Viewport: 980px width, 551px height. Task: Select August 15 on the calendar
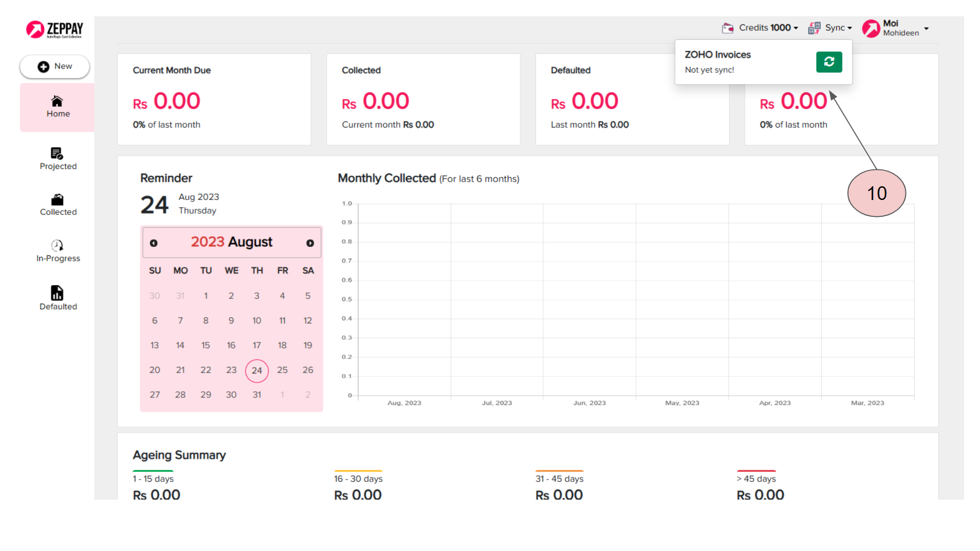[x=206, y=345]
